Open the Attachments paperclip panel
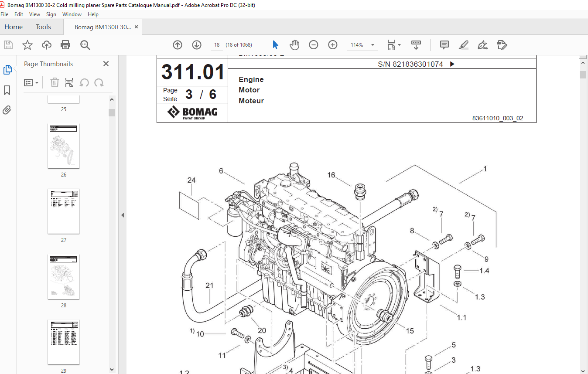Viewport: 588px width, 374px height. (x=7, y=110)
